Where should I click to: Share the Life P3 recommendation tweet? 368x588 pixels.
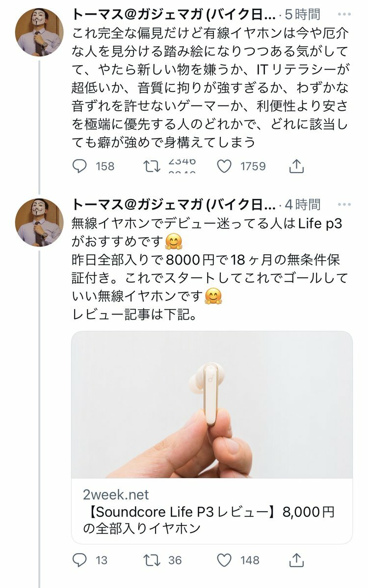coord(296,560)
